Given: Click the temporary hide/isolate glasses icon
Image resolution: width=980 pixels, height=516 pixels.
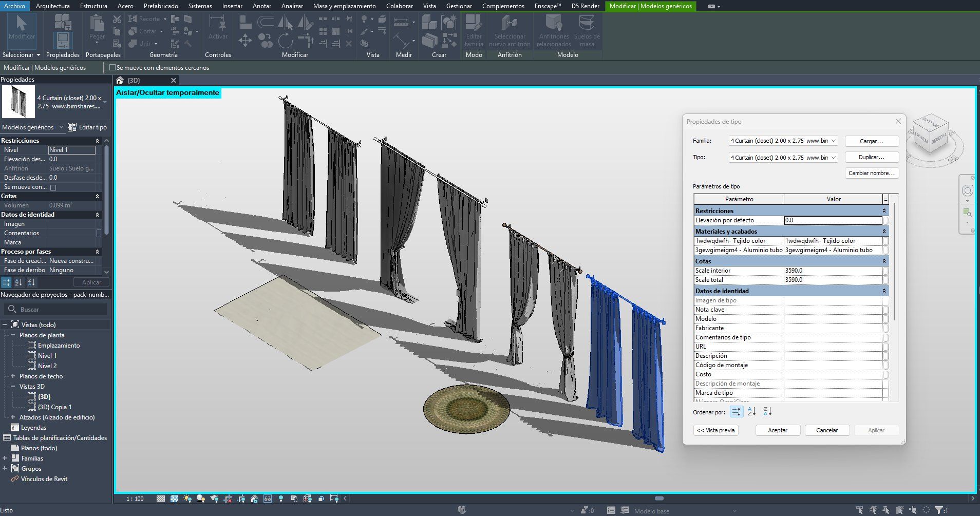Looking at the screenshot, I should [x=268, y=498].
